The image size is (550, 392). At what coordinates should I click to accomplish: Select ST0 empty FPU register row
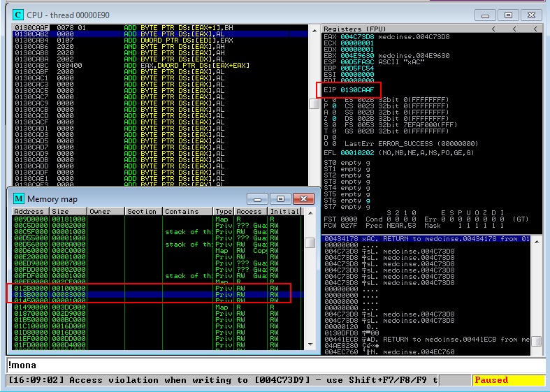click(347, 163)
